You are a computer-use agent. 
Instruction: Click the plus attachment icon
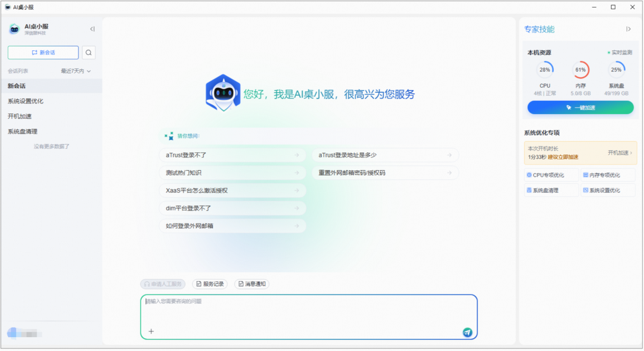pyautogui.click(x=151, y=331)
